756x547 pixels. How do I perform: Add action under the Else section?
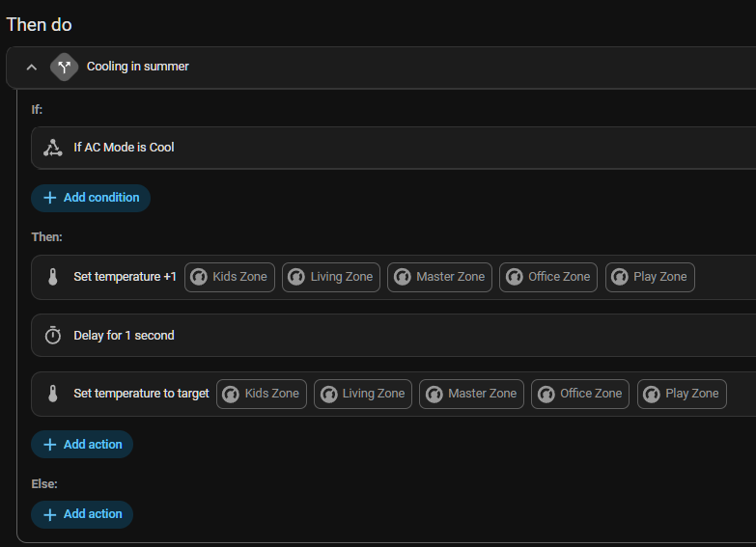(x=82, y=514)
